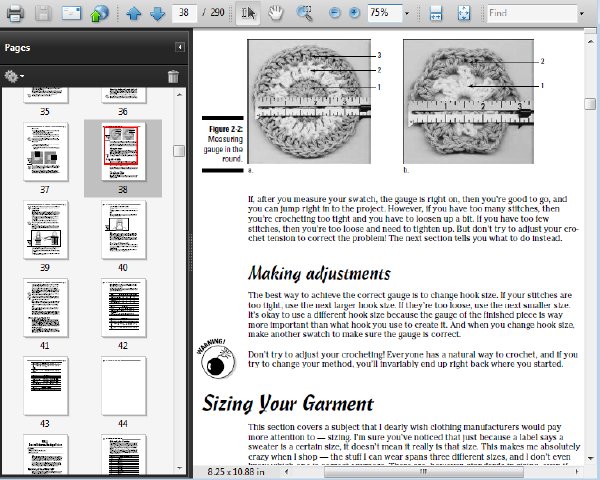Click the document scroll down arrow

click(590, 458)
